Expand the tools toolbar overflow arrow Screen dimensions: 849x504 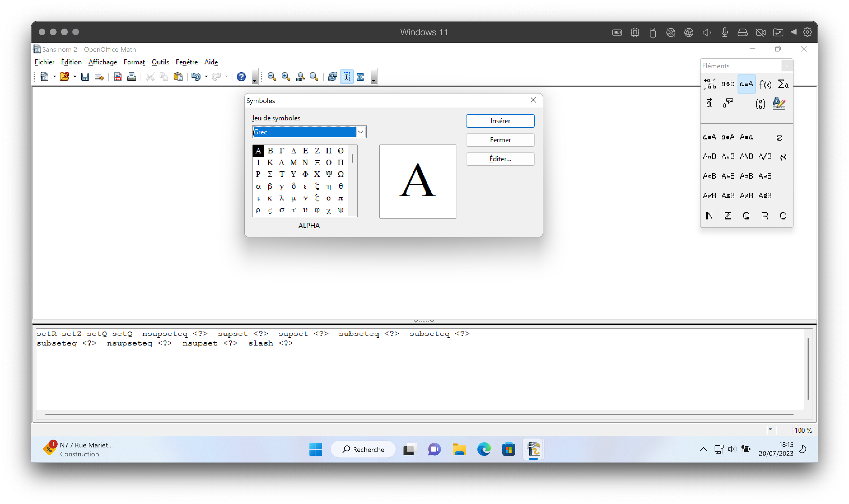pos(374,78)
